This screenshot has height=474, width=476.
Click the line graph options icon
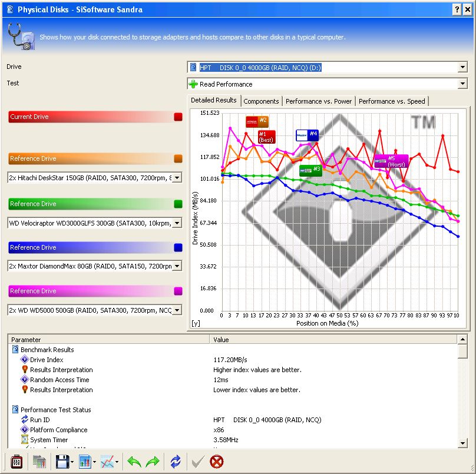coord(107,462)
